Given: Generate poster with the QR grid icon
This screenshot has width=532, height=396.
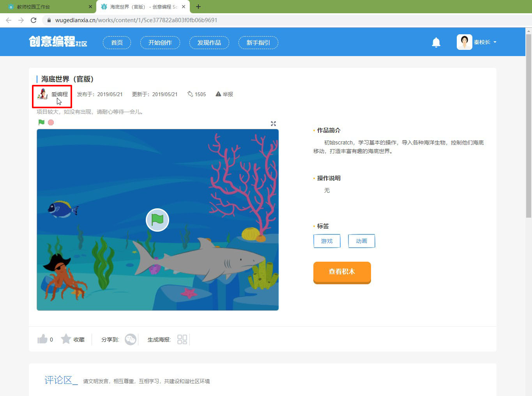Looking at the screenshot, I should pyautogui.click(x=182, y=340).
